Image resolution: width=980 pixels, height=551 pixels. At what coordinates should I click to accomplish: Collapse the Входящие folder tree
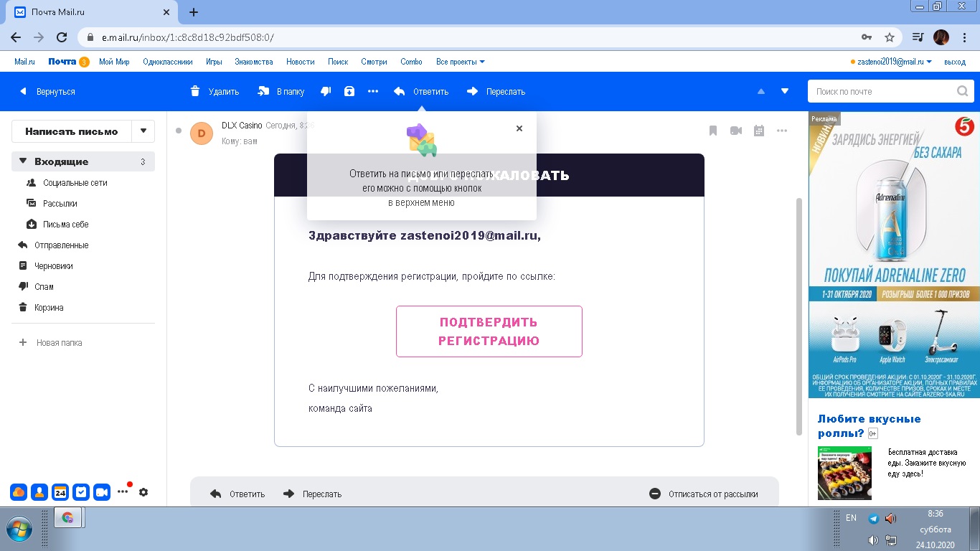click(23, 161)
